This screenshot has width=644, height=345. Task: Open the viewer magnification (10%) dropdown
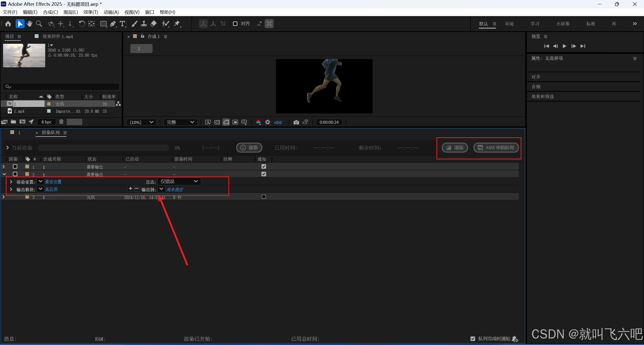pyautogui.click(x=141, y=122)
